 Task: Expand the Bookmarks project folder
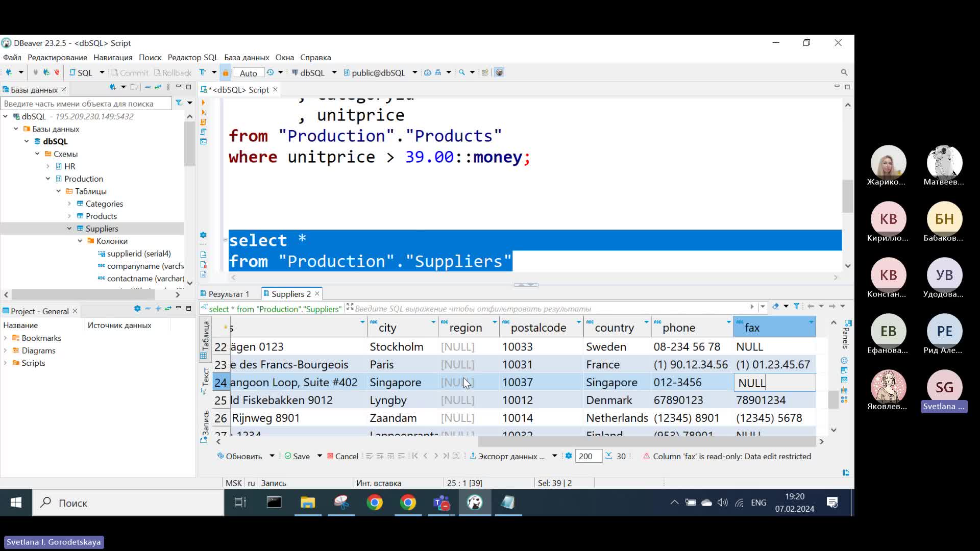click(x=6, y=338)
